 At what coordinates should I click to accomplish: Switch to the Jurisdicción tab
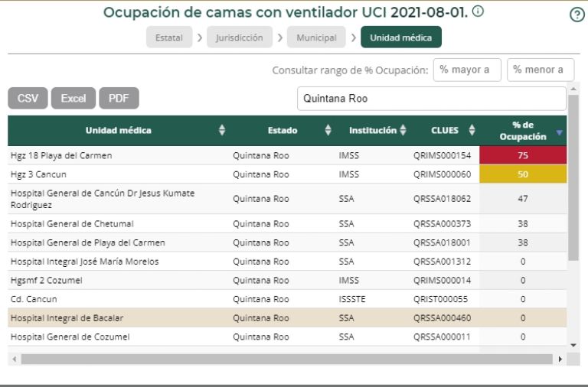point(239,37)
